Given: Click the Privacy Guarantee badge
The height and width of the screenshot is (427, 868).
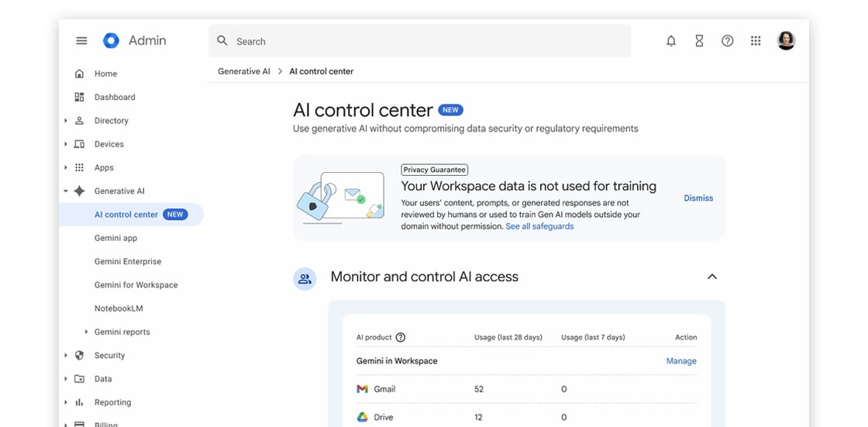Looking at the screenshot, I should point(434,170).
